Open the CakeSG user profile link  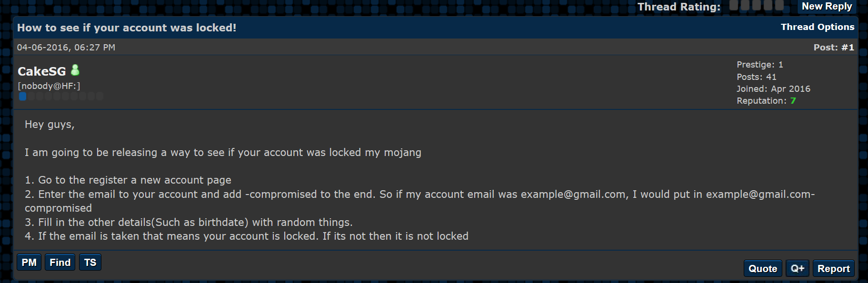point(42,71)
